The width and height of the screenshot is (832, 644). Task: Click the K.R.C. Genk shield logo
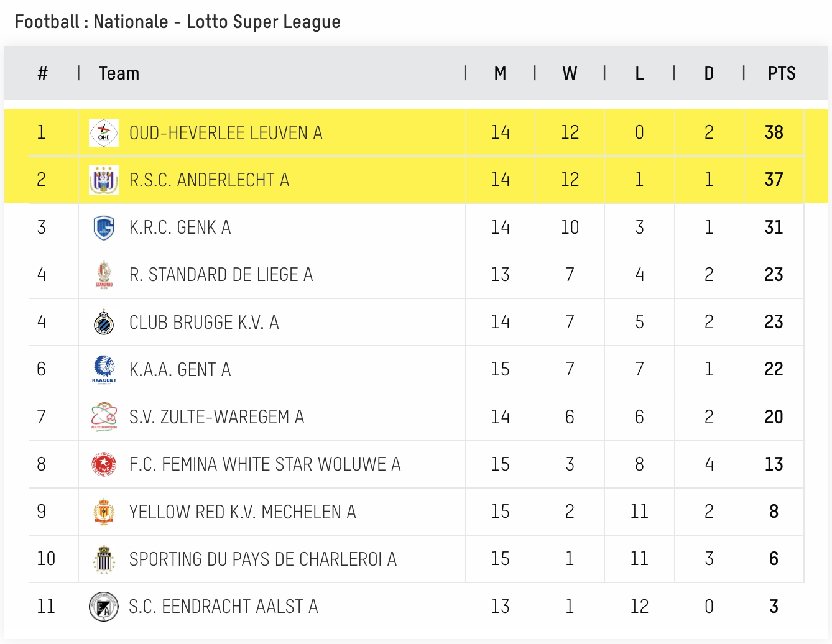point(104,228)
